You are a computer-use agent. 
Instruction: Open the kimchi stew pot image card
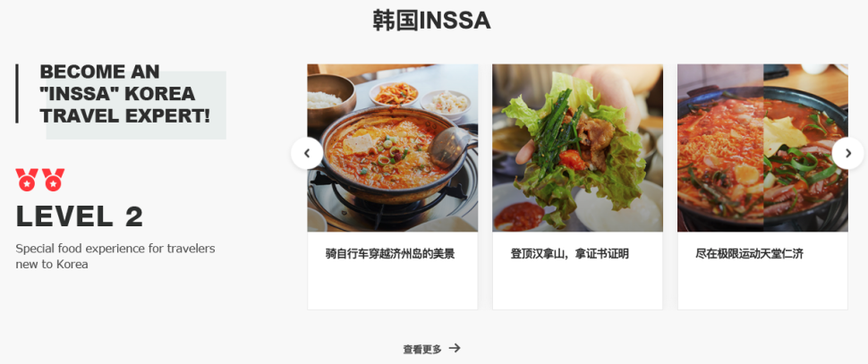[x=393, y=148]
